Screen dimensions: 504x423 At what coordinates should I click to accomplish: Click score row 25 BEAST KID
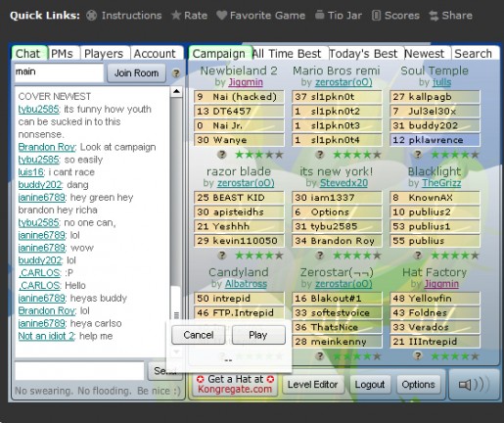239,198
